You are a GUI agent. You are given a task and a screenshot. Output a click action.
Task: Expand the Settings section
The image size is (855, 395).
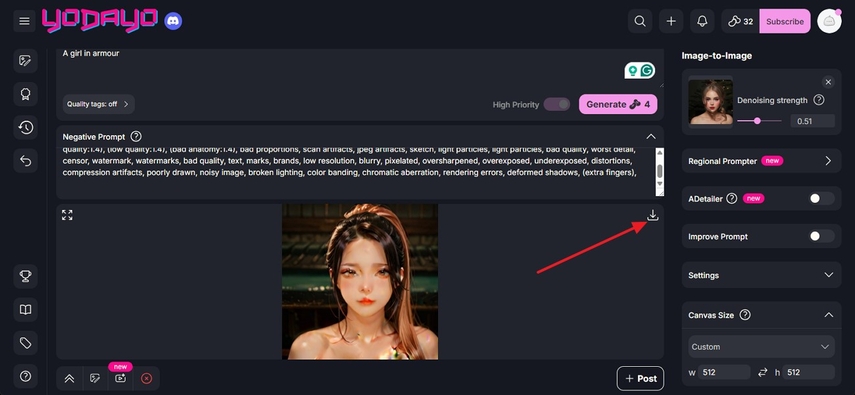click(761, 275)
